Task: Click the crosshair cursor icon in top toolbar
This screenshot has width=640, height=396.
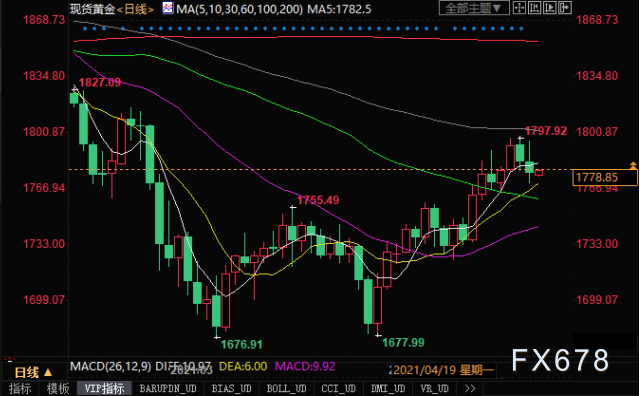Action: coord(519,8)
